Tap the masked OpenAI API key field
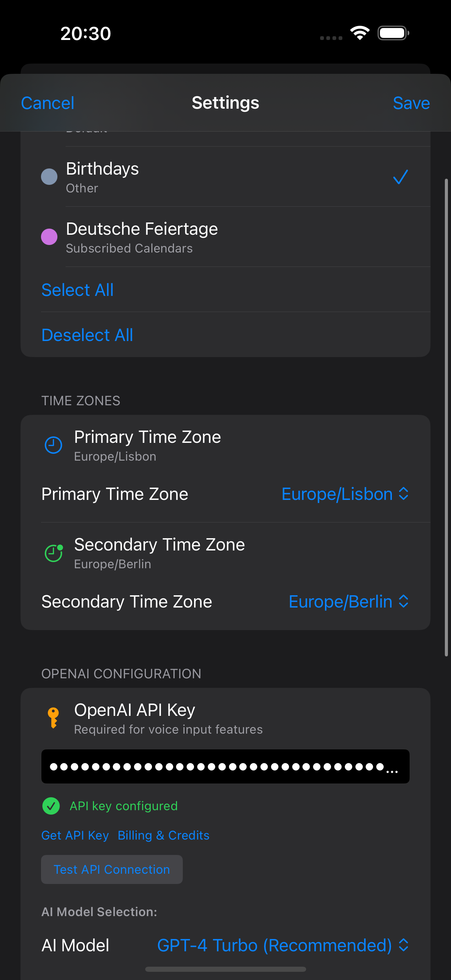Screen dimensions: 451x980 (225, 766)
